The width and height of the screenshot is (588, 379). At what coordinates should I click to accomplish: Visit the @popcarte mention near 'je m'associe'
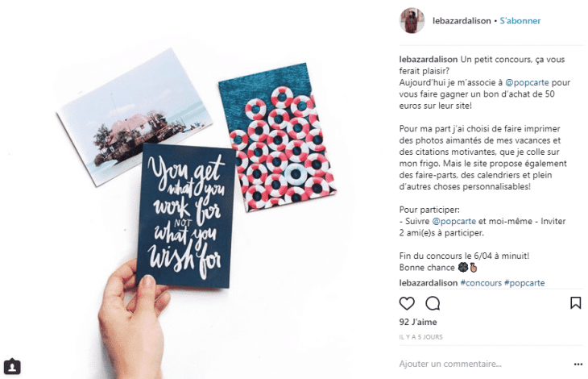527,82
